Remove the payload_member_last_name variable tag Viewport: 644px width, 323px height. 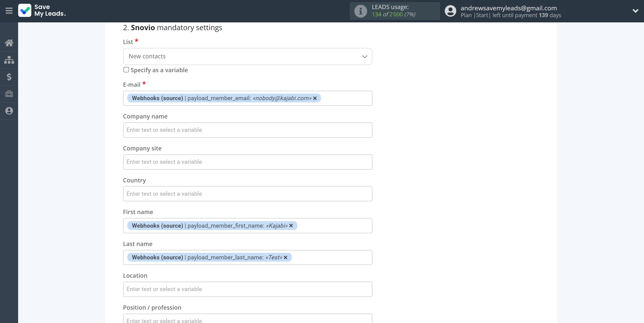(x=286, y=258)
